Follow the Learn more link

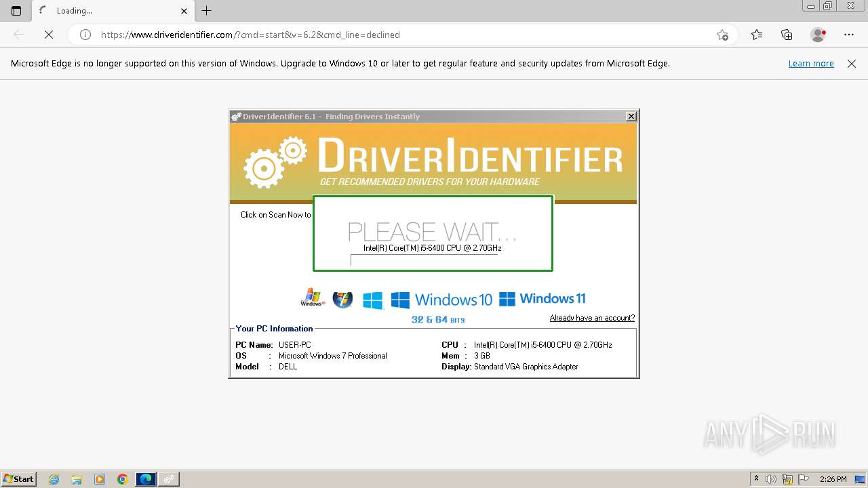(x=811, y=64)
